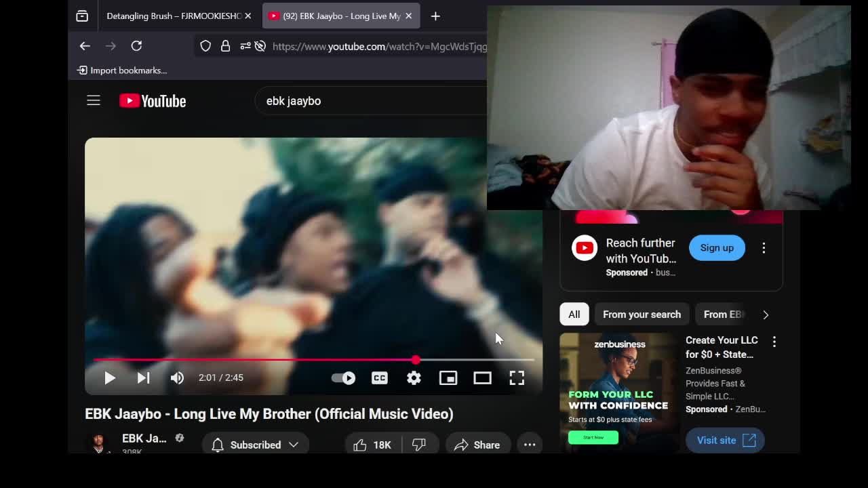Select the All filter chip
Image resolution: width=868 pixels, height=488 pixels.
[x=574, y=314]
